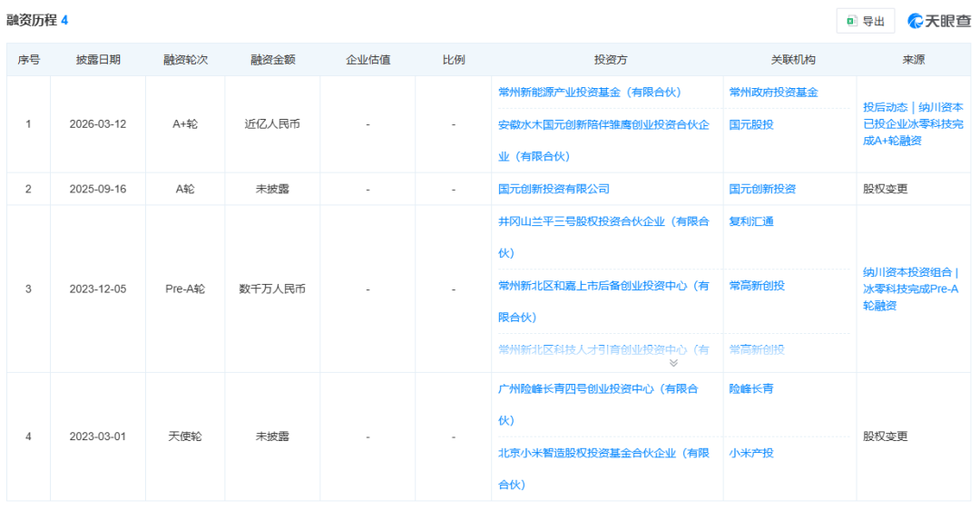Viewport: 980px width, 510px height.
Task: Click the 披露日期 column header
Action: (98, 60)
